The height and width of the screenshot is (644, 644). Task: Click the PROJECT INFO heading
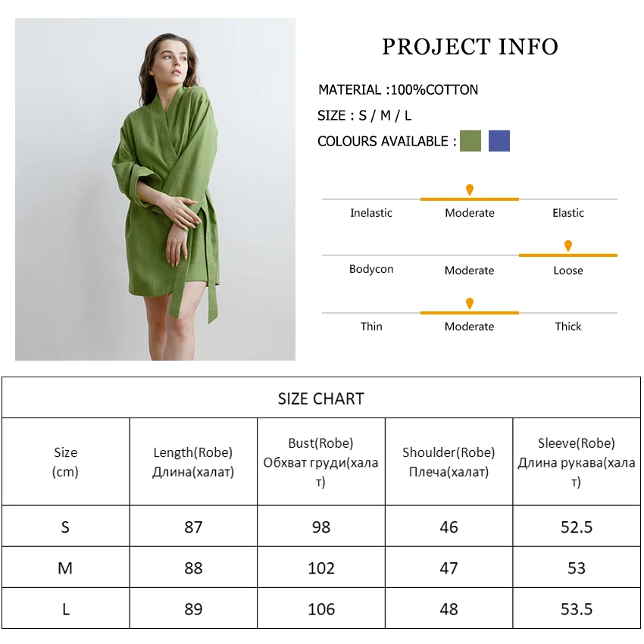point(470,46)
